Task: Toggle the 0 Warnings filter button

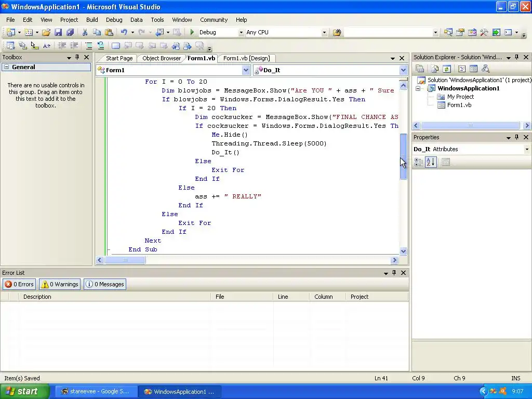Action: (60, 284)
